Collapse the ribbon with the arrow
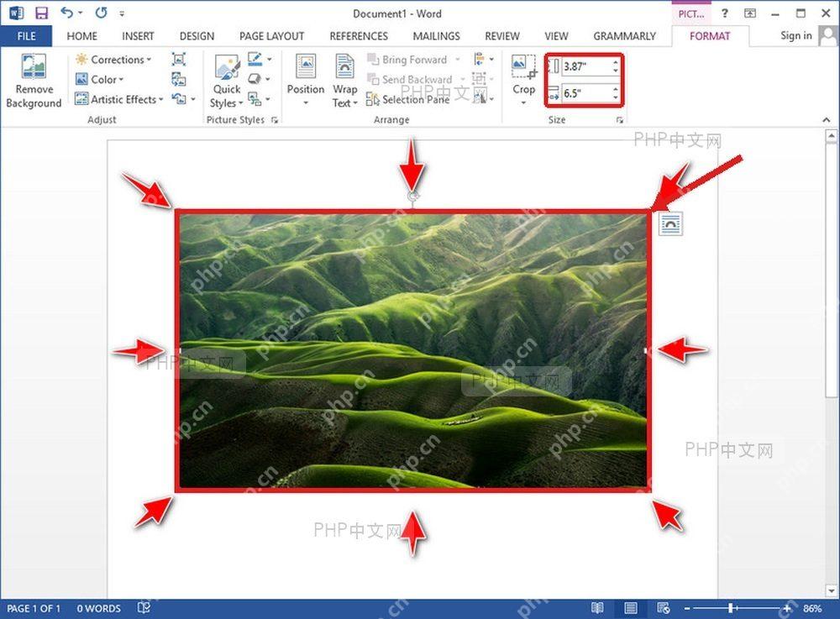840x619 pixels. point(826,120)
